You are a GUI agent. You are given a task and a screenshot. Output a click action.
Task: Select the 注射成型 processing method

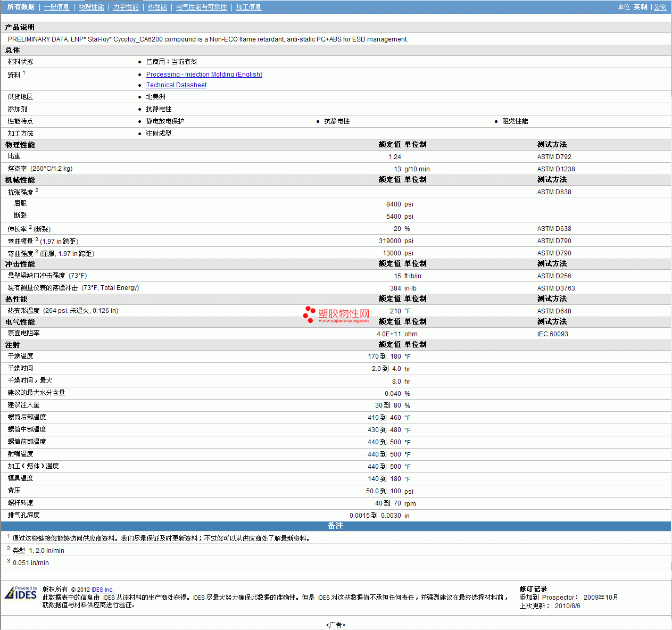pyautogui.click(x=159, y=134)
